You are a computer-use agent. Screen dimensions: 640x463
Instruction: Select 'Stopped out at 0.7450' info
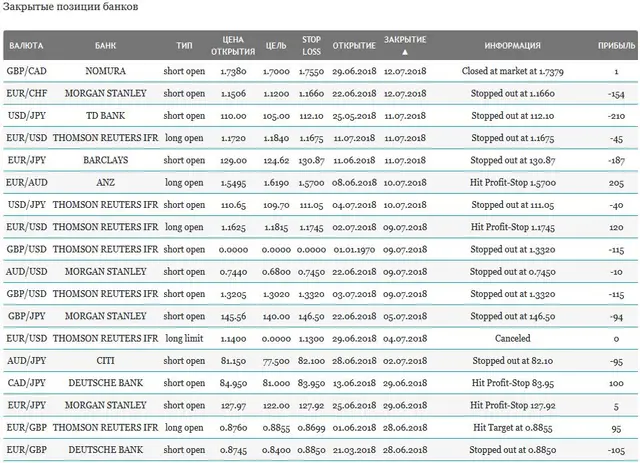coord(513,272)
